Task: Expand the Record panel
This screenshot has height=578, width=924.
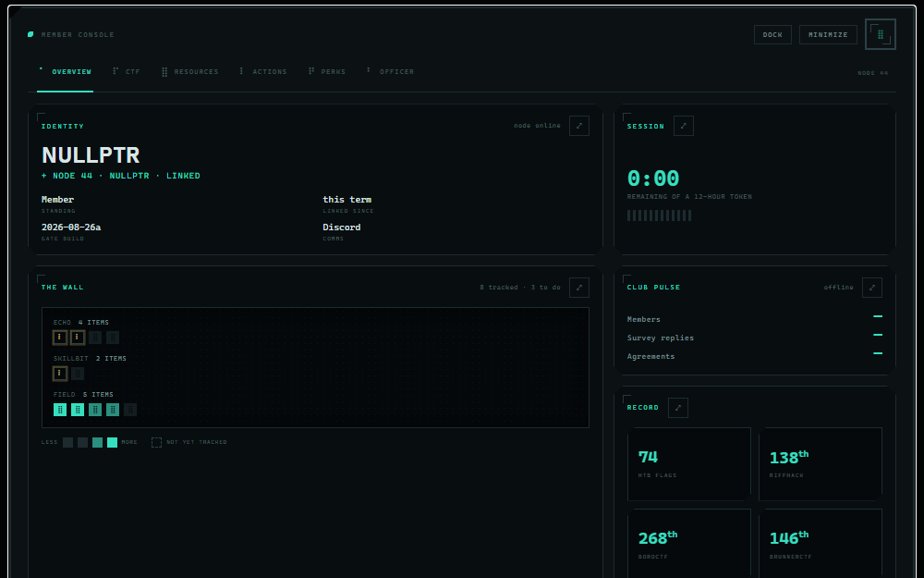Action: (677, 408)
